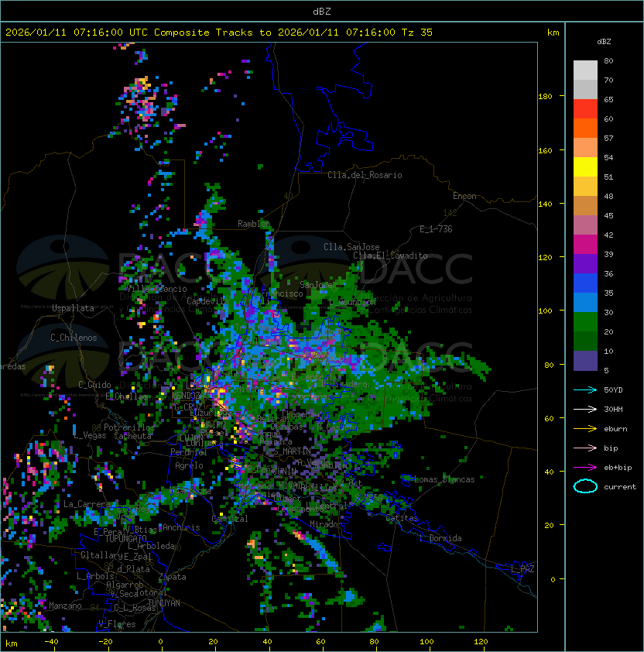This screenshot has height=652, width=644.
Task: Click the 'V_Flores' map label
Action: pos(117,624)
